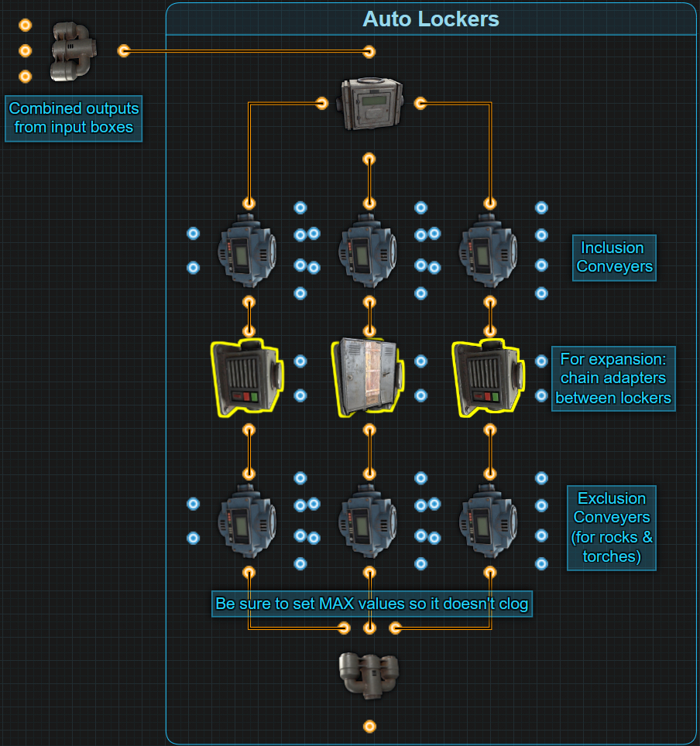Select the left storage adapter
This screenshot has width=700, height=746.
(248, 378)
